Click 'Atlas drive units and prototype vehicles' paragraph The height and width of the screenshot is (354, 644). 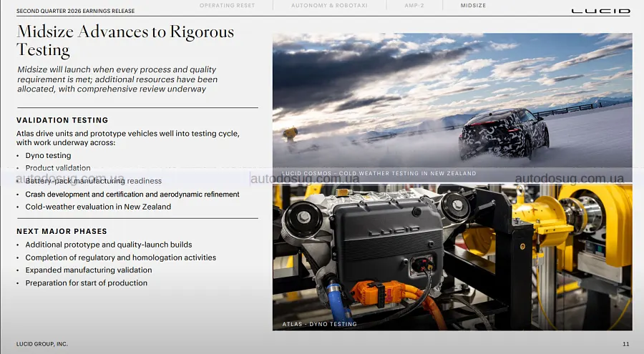pyautogui.click(x=128, y=138)
